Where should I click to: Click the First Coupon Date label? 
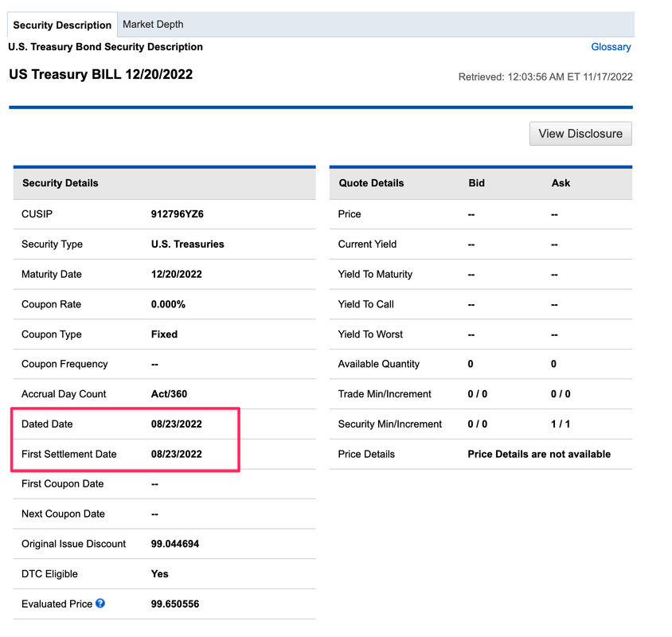pyautogui.click(x=62, y=483)
